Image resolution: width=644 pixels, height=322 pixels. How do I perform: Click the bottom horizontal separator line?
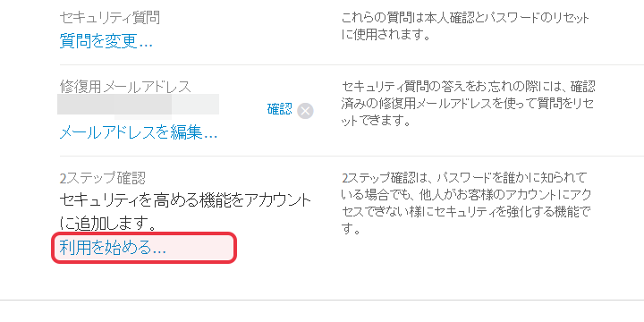(322, 301)
